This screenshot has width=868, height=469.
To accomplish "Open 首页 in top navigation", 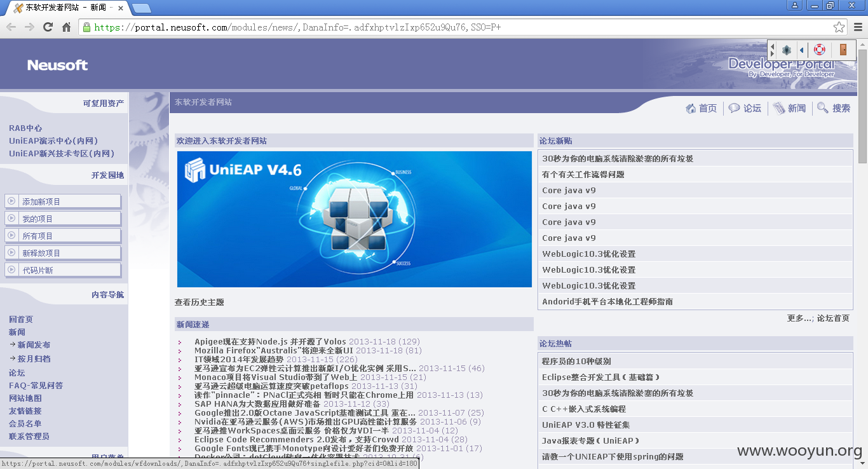I will click(708, 109).
